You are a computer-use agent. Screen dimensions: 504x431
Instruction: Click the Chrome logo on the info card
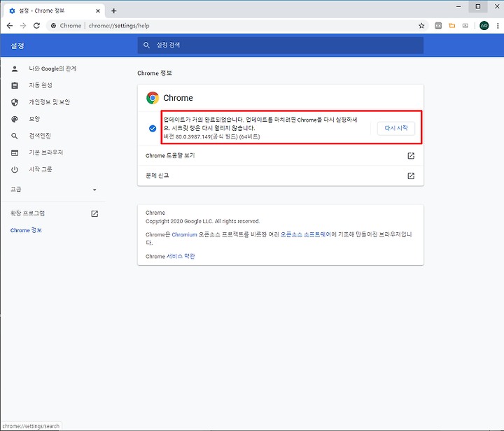pyautogui.click(x=153, y=98)
